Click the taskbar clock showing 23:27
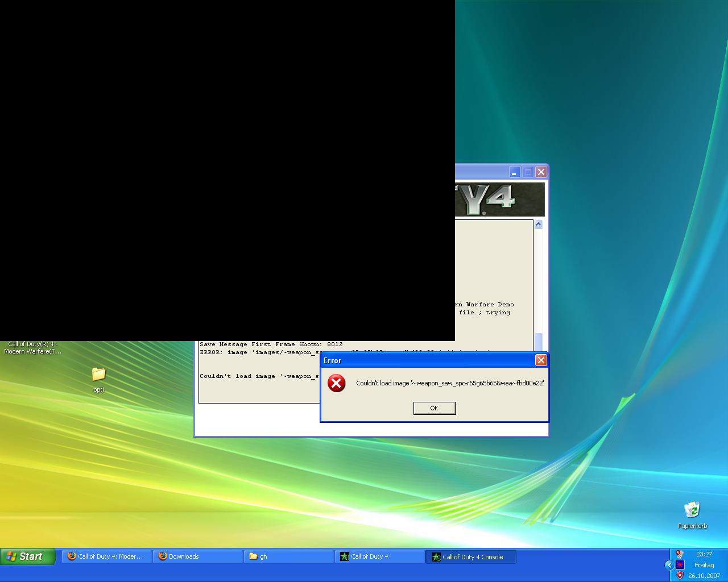Screen dimensions: 728x582 (704, 554)
